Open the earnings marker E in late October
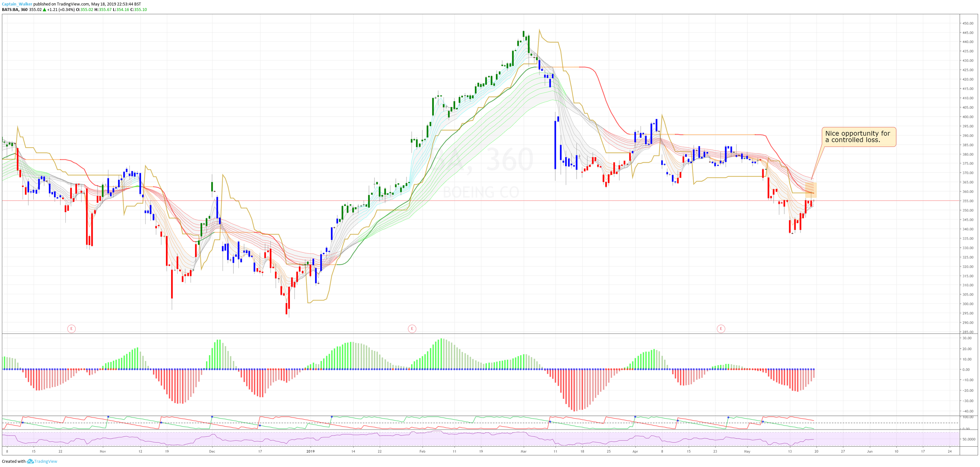This screenshot has width=980, height=467. pos(71,329)
